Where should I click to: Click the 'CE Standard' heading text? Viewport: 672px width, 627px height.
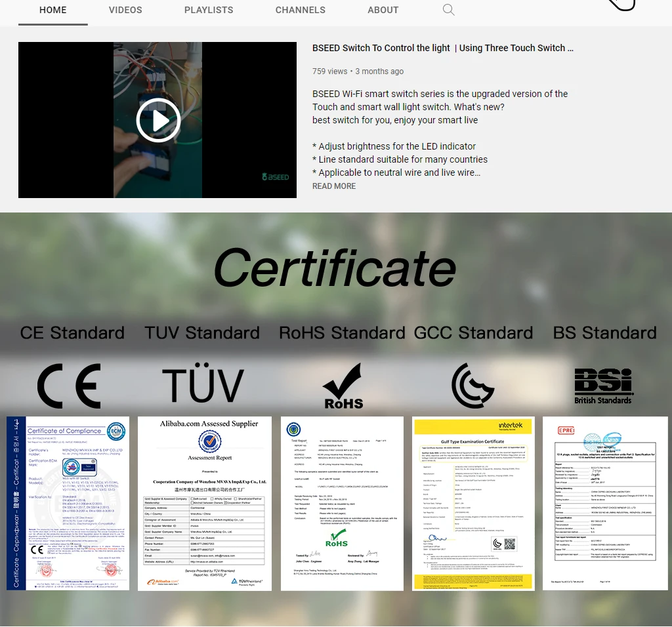click(72, 333)
